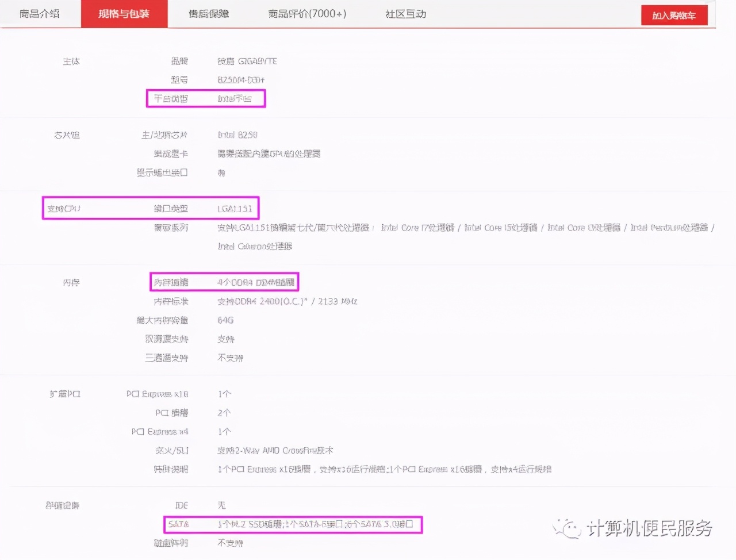Click the 扩展PCI section heading
Viewport: 736px width, 560px height.
tap(64, 394)
